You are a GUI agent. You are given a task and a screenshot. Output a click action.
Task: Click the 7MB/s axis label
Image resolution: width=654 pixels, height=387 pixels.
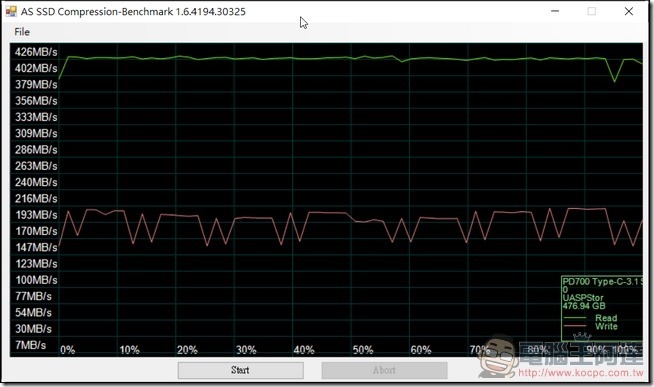[30, 345]
